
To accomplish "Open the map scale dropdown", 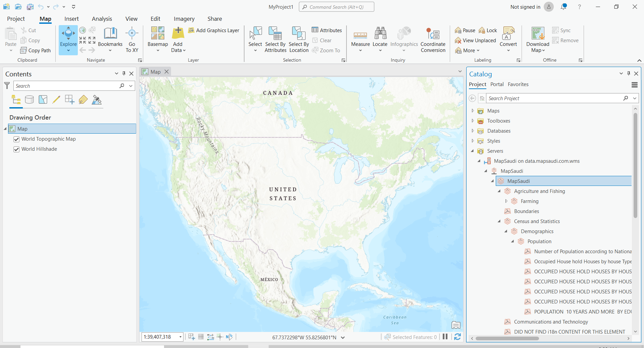I will [x=180, y=337].
